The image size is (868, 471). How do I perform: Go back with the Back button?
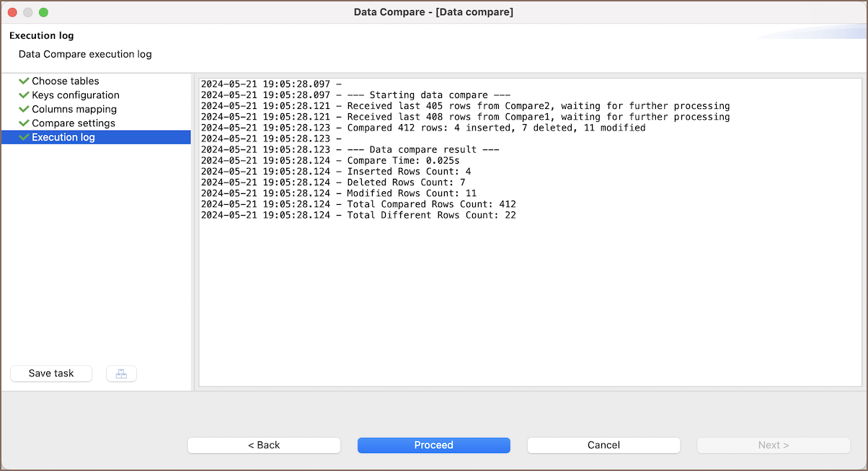point(264,445)
